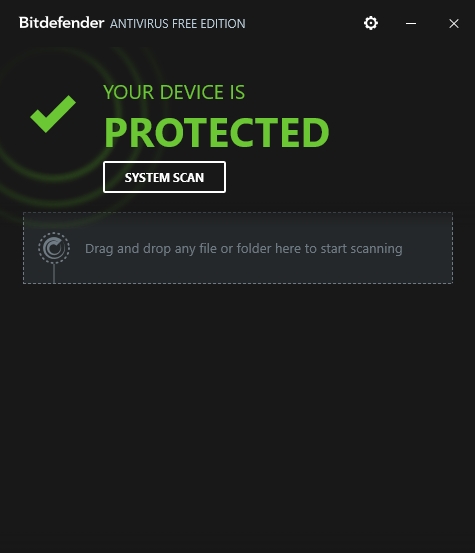Open settings via the gear icon
The height and width of the screenshot is (553, 475).
371,23
